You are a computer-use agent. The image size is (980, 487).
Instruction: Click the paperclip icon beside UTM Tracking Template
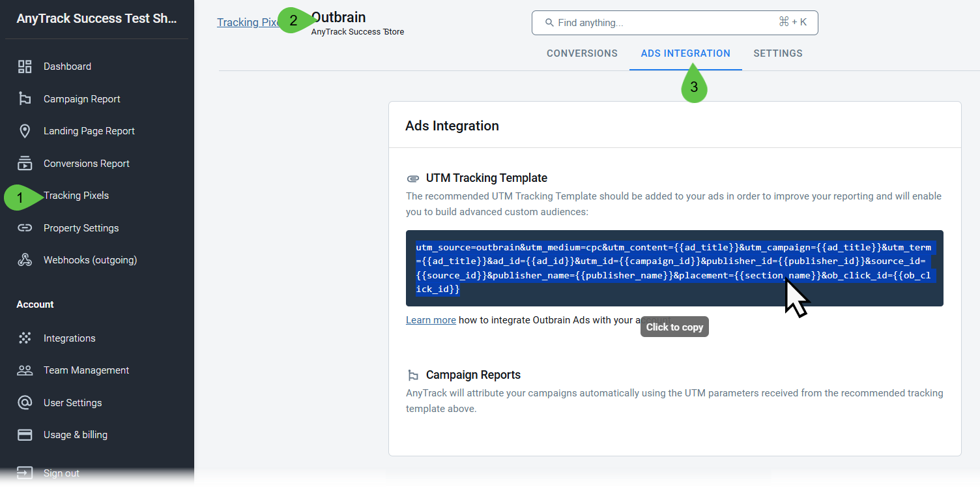pos(412,179)
